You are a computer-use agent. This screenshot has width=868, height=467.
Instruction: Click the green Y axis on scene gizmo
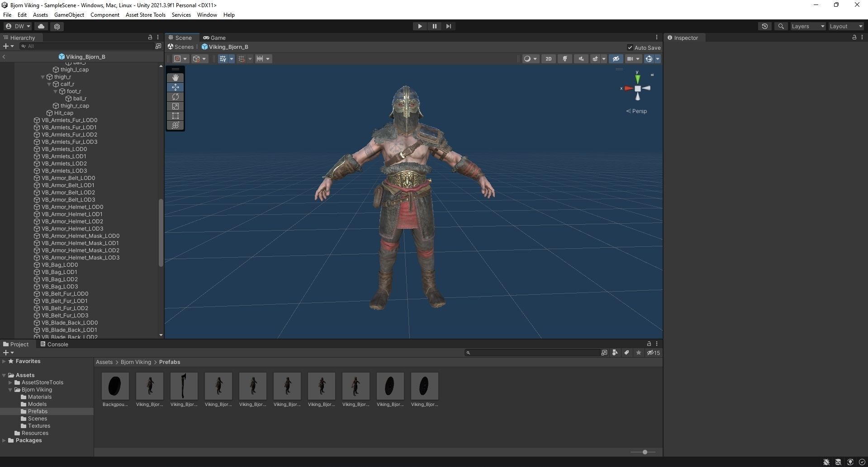click(x=637, y=79)
